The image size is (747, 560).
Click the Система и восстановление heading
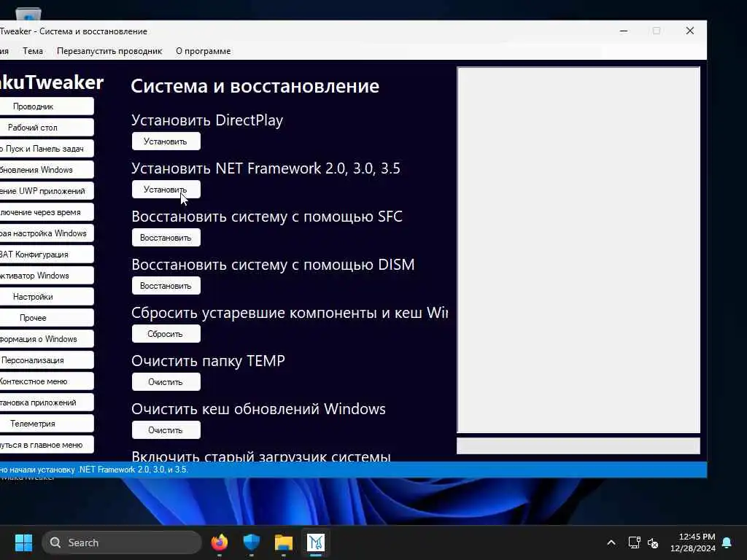(255, 86)
